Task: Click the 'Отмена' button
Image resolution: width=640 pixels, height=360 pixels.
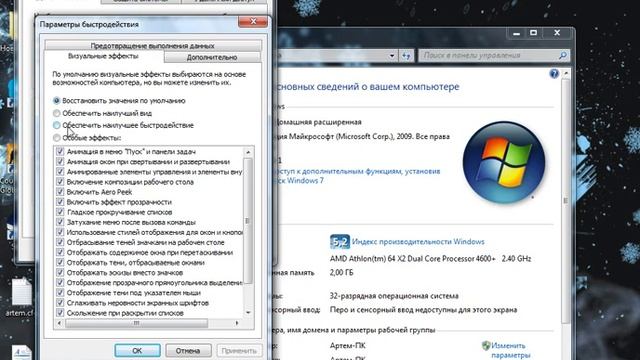Action: click(188, 350)
